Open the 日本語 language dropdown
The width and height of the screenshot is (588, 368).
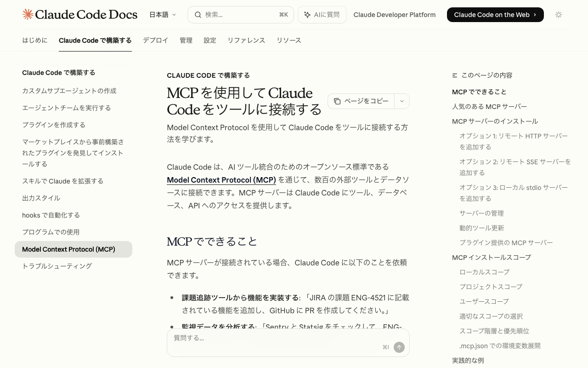[x=163, y=14]
